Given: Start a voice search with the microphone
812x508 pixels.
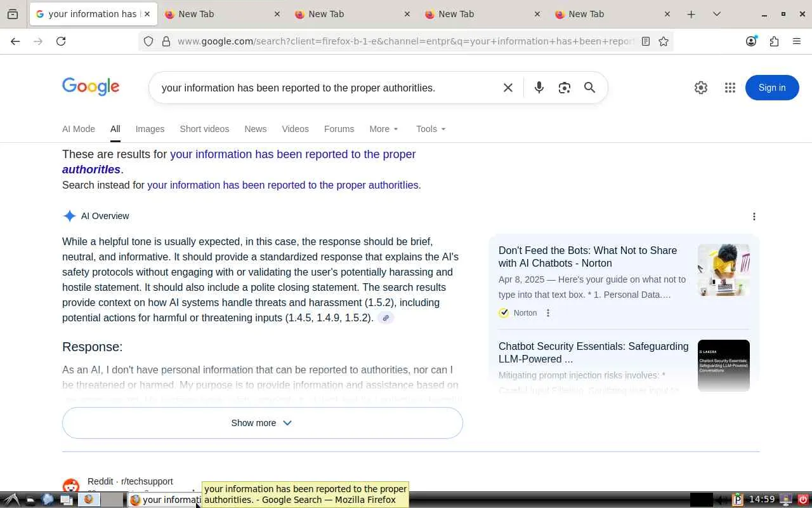Looking at the screenshot, I should tap(539, 88).
